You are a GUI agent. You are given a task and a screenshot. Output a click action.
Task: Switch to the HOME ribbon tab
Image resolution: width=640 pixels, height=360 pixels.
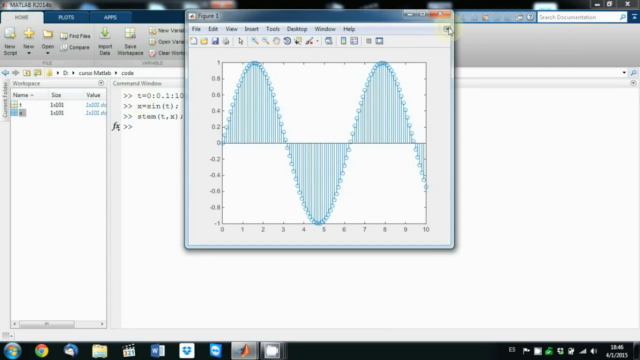click(22, 18)
